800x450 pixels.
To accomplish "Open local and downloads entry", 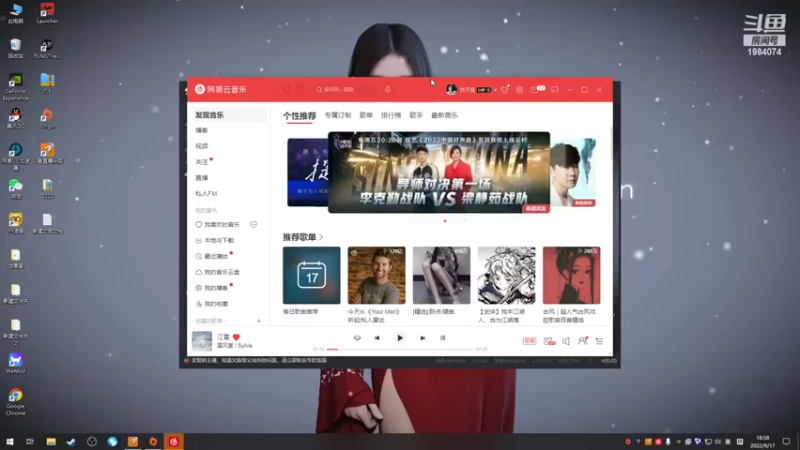I will 215,240.
